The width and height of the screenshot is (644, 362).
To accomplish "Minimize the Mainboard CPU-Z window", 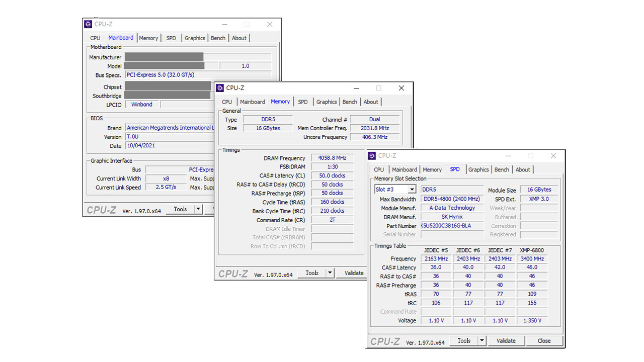I will coord(225,24).
